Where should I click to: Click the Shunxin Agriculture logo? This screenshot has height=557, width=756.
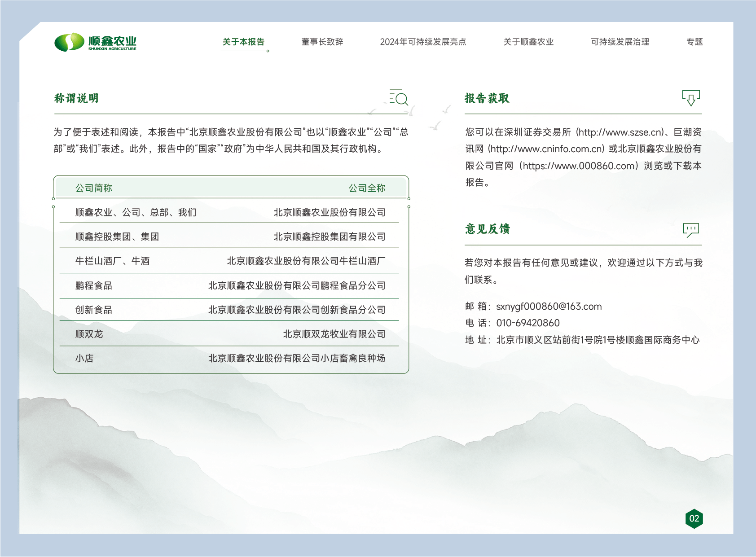pos(95,42)
